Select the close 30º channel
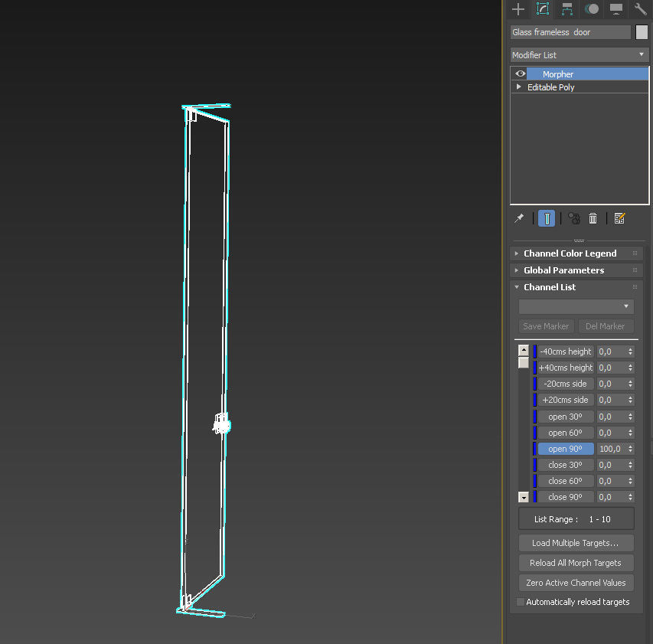Viewport: 653px width, 644px height. click(566, 465)
